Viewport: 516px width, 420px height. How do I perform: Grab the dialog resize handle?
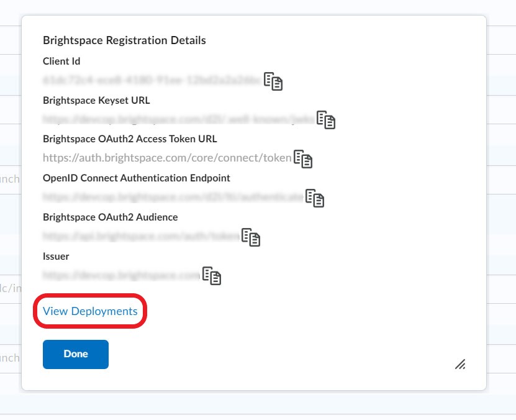(x=460, y=364)
